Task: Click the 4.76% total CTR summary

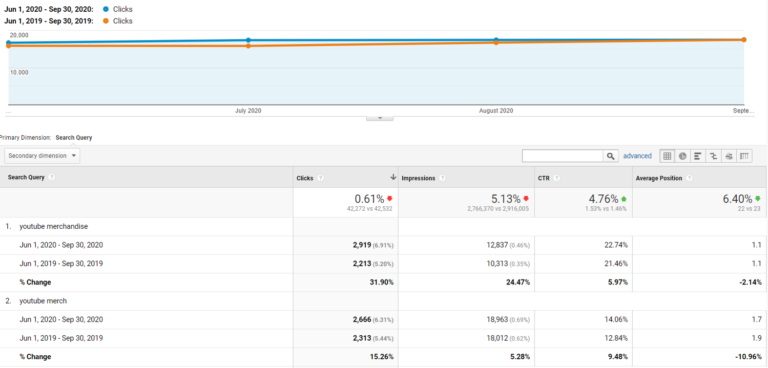Action: pos(603,199)
